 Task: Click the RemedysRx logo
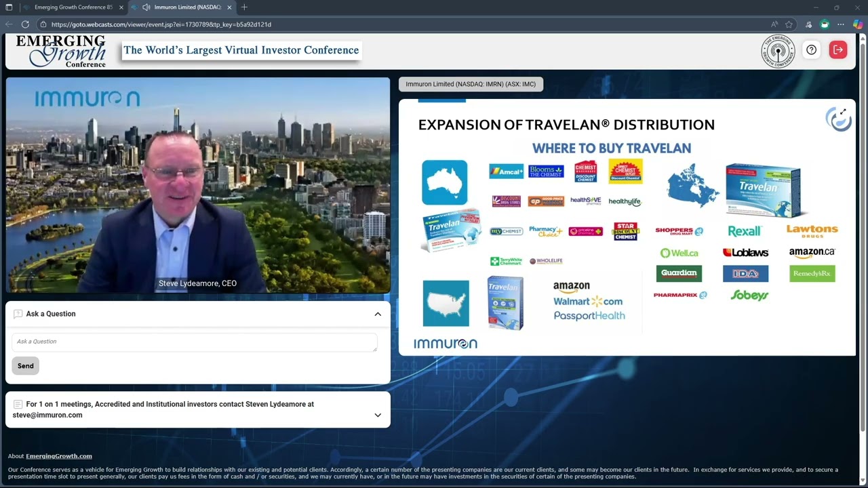click(x=812, y=273)
